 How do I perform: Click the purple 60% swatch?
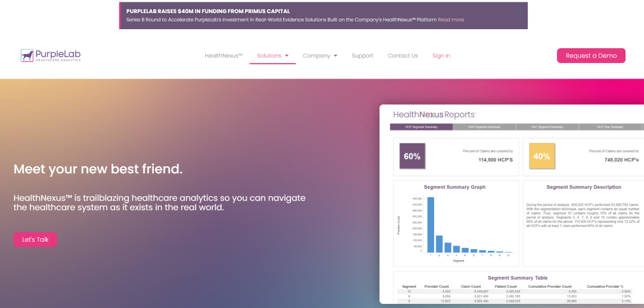412,156
